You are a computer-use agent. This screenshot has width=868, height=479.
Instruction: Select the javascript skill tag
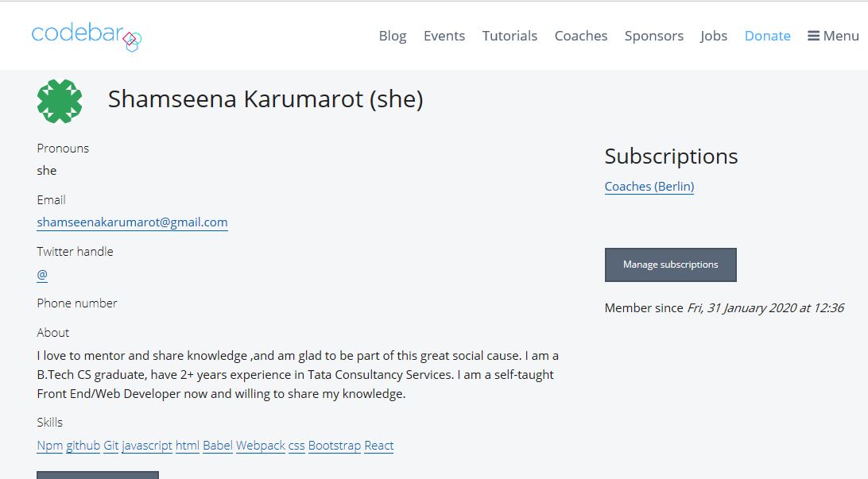point(147,446)
